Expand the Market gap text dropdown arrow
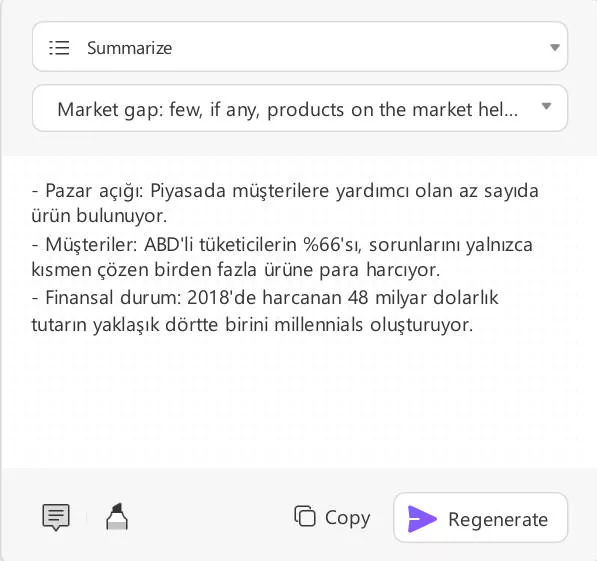This screenshot has height=561, width=597. (546, 106)
